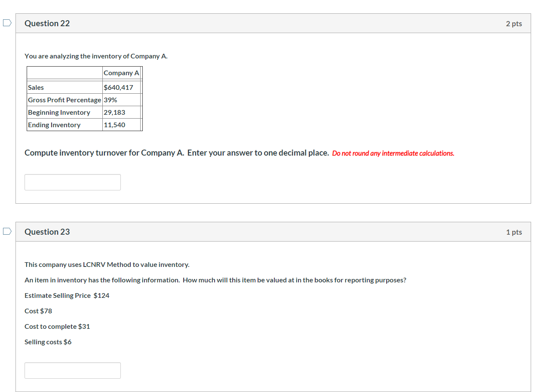
Task: Click the "1 pts" label
Action: 514,232
